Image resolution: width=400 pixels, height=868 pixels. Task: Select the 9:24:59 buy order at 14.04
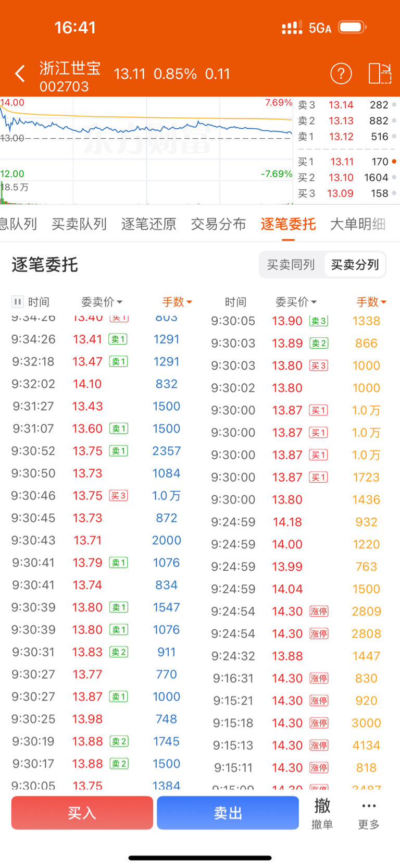click(x=299, y=590)
